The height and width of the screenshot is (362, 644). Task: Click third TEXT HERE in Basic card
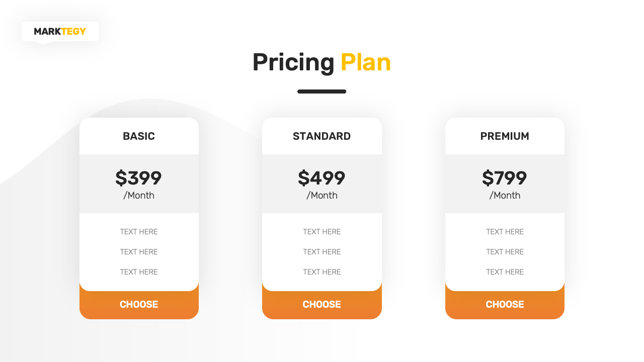pyautogui.click(x=139, y=272)
